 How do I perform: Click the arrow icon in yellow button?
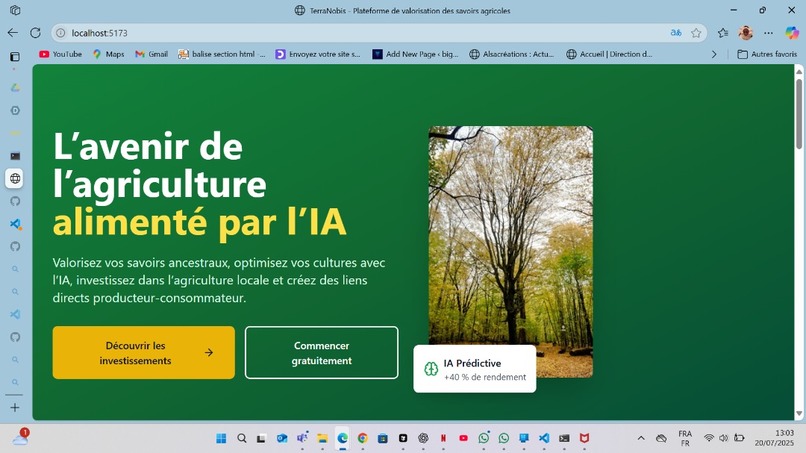[x=209, y=353]
